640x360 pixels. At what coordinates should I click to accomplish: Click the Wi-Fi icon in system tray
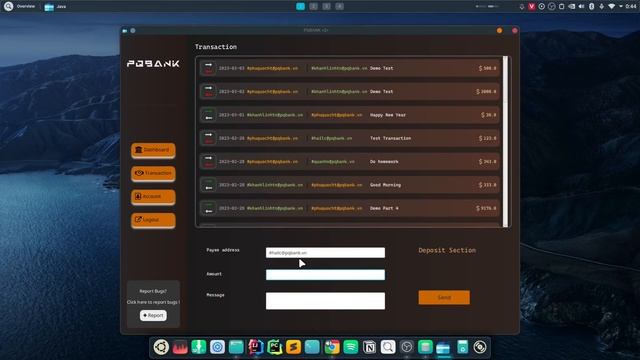(611, 6)
